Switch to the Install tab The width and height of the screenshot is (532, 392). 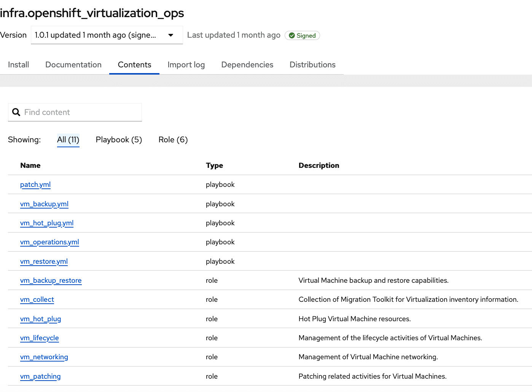18,65
